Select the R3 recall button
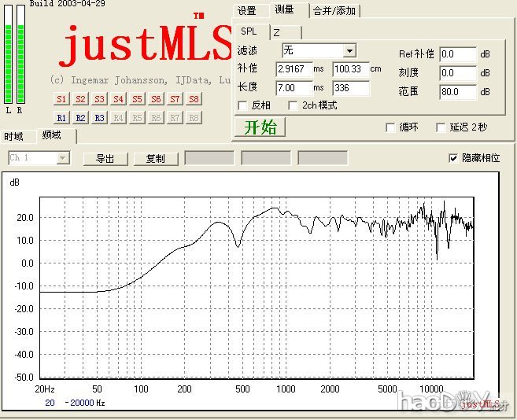Image resolution: width=517 pixels, height=420 pixels. 99,117
